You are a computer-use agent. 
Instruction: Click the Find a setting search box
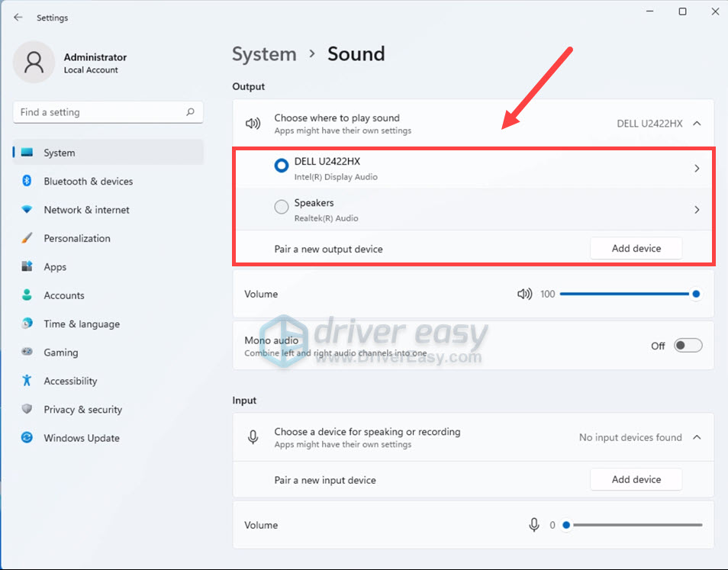click(108, 112)
